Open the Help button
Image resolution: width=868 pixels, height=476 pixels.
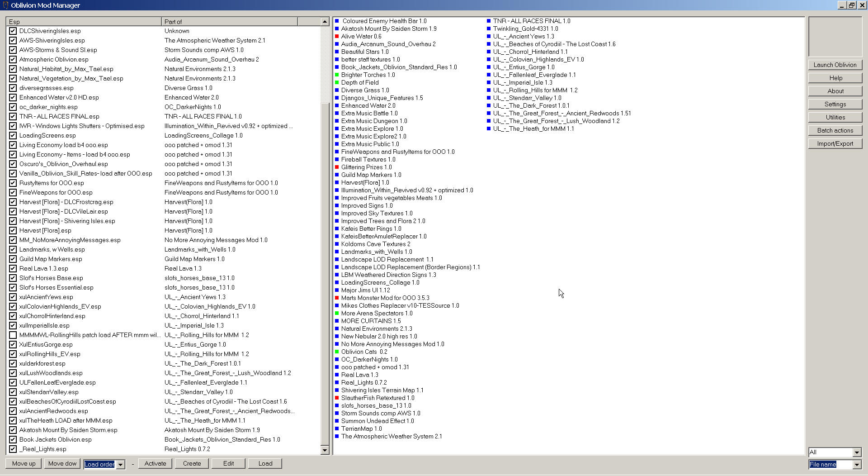tap(835, 78)
